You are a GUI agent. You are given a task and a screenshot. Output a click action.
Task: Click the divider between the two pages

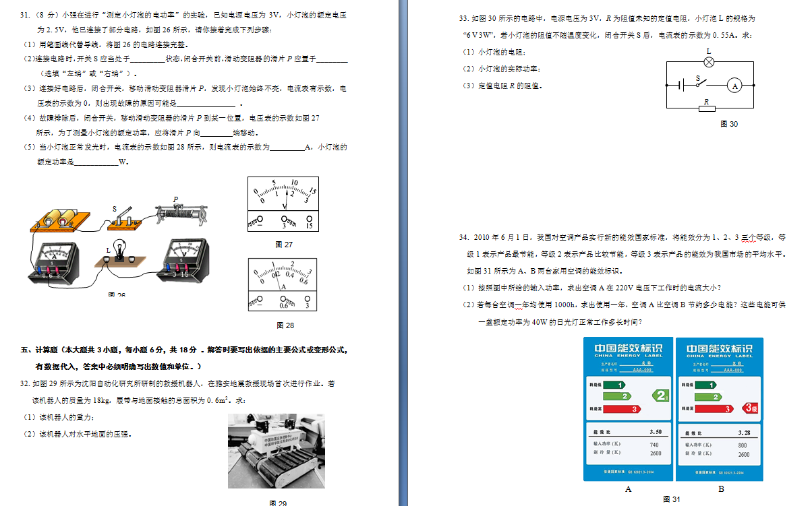pyautogui.click(x=403, y=253)
